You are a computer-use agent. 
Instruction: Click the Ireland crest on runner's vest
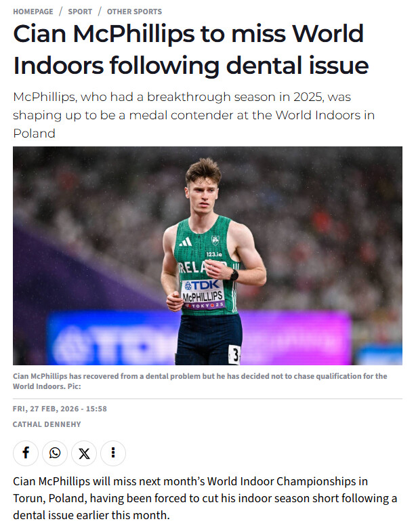pyautogui.click(x=215, y=240)
